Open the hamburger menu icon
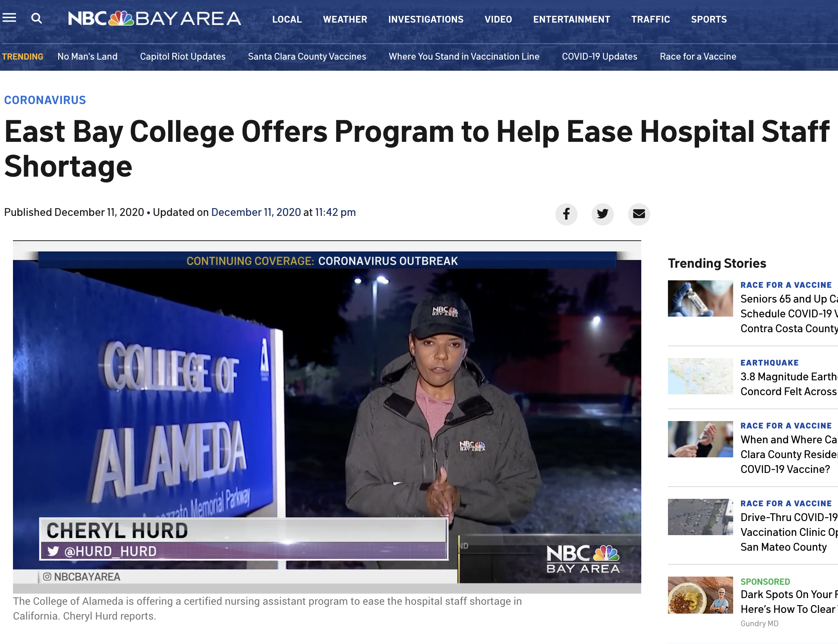 [x=9, y=18]
